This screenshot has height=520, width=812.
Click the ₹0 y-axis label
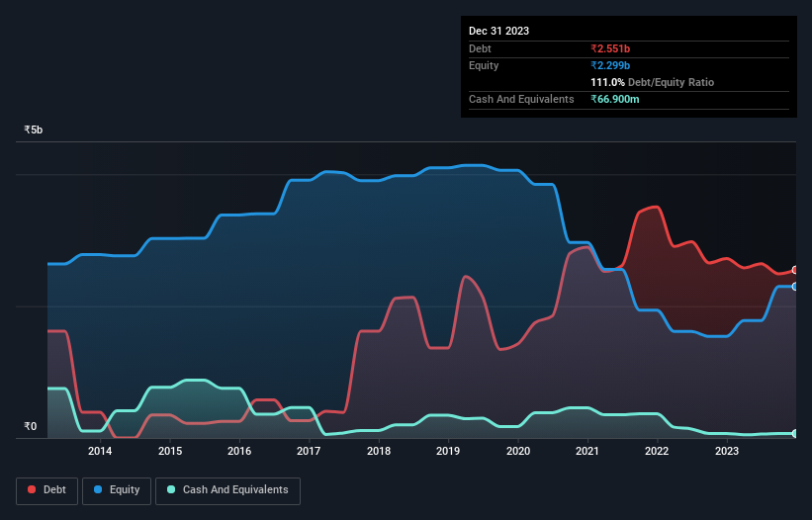pos(31,426)
